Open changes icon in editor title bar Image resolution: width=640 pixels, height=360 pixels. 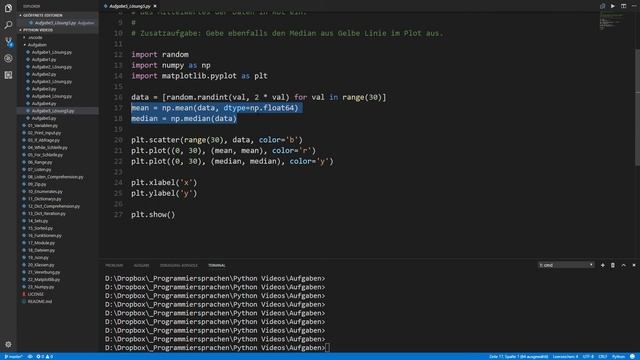coord(602,6)
